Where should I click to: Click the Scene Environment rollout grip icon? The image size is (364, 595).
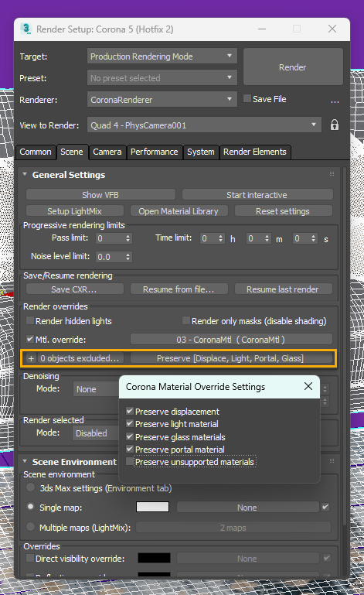click(x=332, y=460)
